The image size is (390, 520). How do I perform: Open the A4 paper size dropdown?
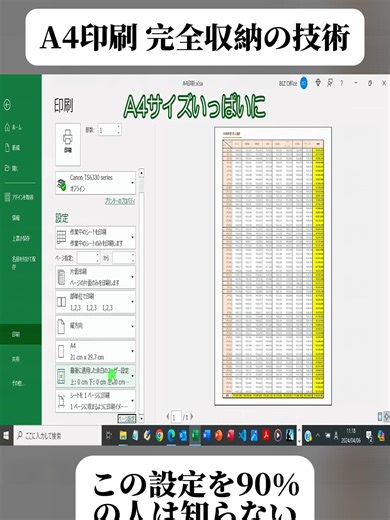[x=96, y=351]
